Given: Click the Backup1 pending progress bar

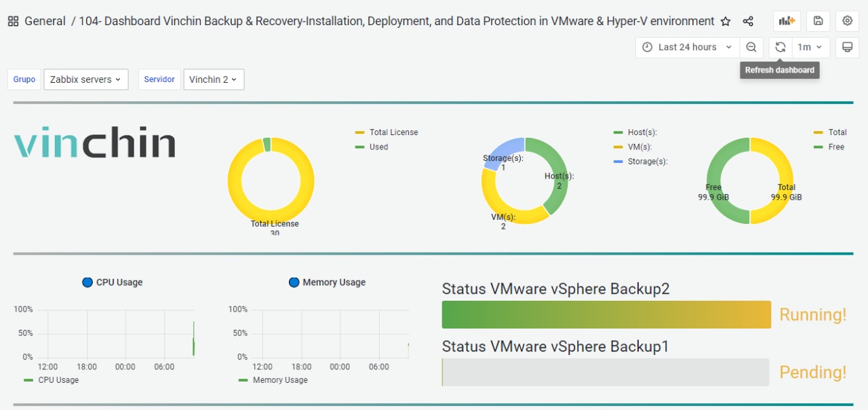Looking at the screenshot, I should [606, 373].
